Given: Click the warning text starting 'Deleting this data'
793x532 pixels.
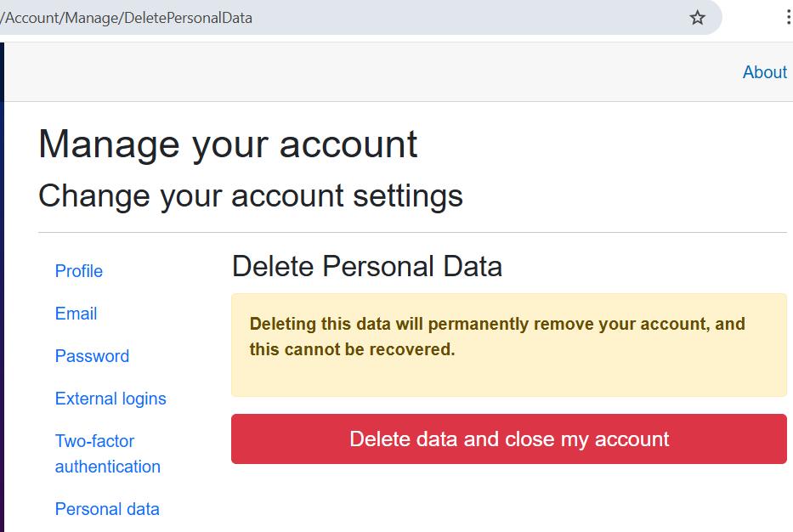Looking at the screenshot, I should click(x=497, y=324).
